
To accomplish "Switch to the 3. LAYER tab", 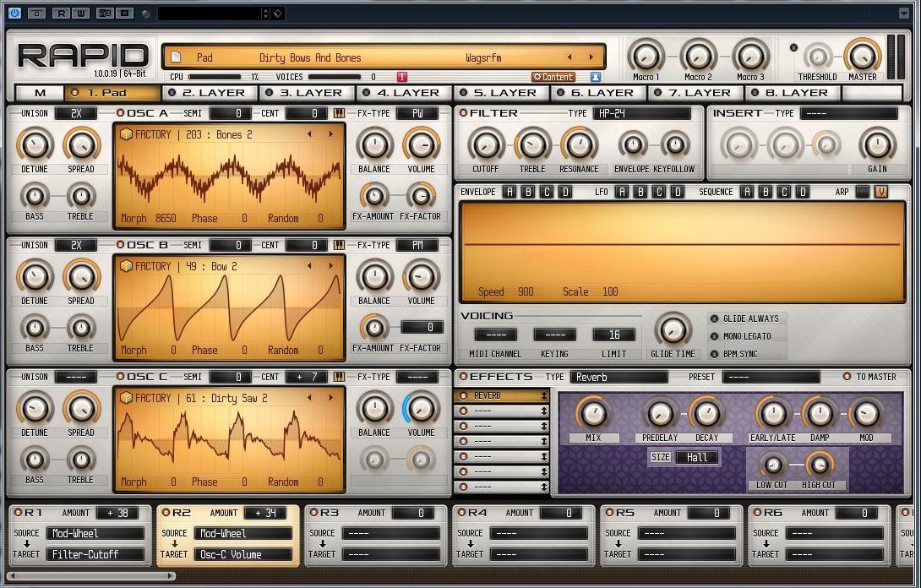I will coord(308,93).
